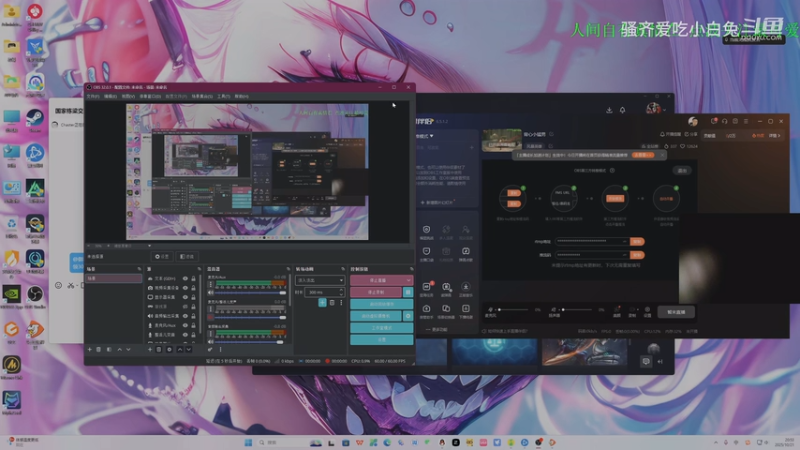The width and height of the screenshot is (800, 450).
Task: Open 编辑(E) menu in OBS
Action: [x=111, y=96]
